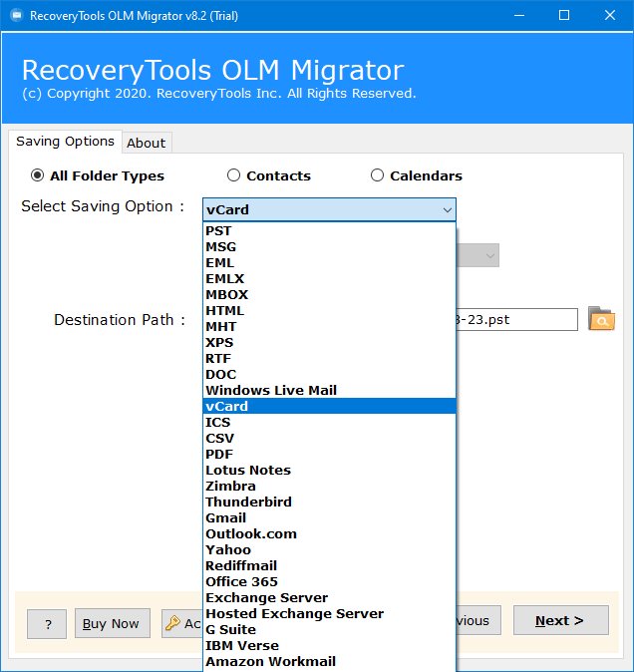
Task: Choose EML from the saving list
Action: (x=329, y=262)
